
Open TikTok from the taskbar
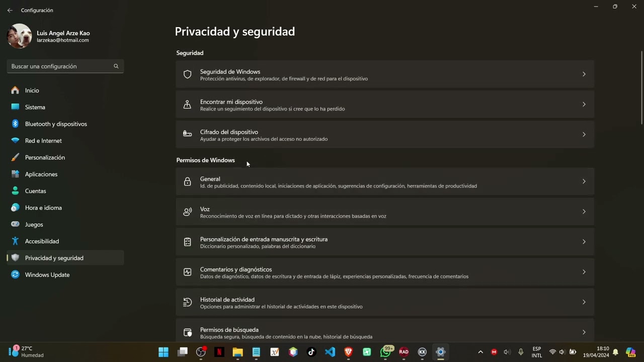(311, 352)
